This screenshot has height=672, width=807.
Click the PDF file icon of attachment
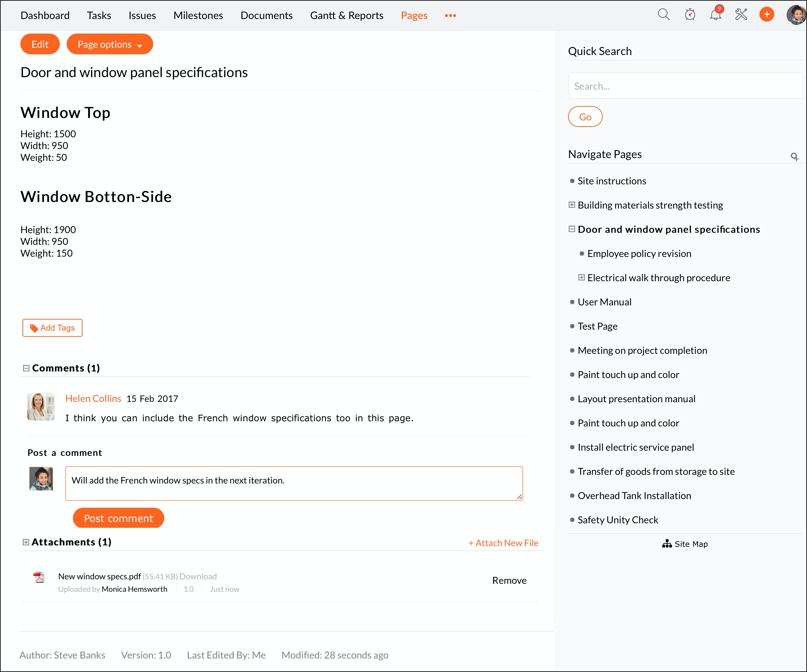click(x=39, y=577)
